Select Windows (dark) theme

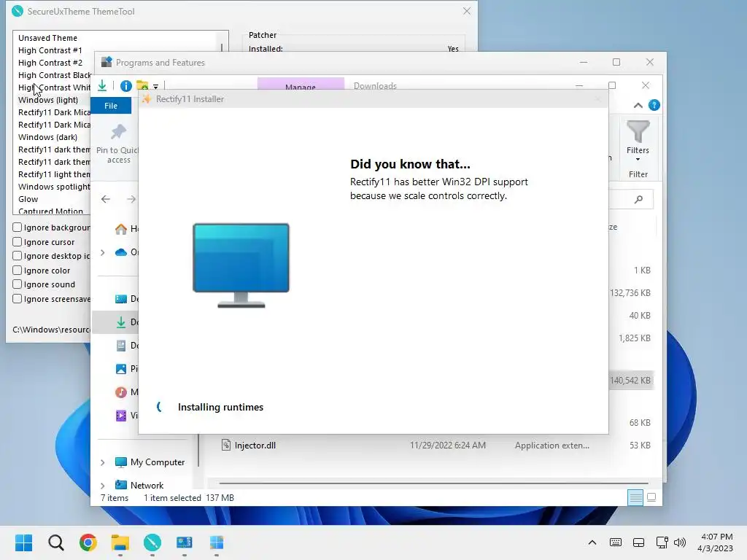[47, 136]
